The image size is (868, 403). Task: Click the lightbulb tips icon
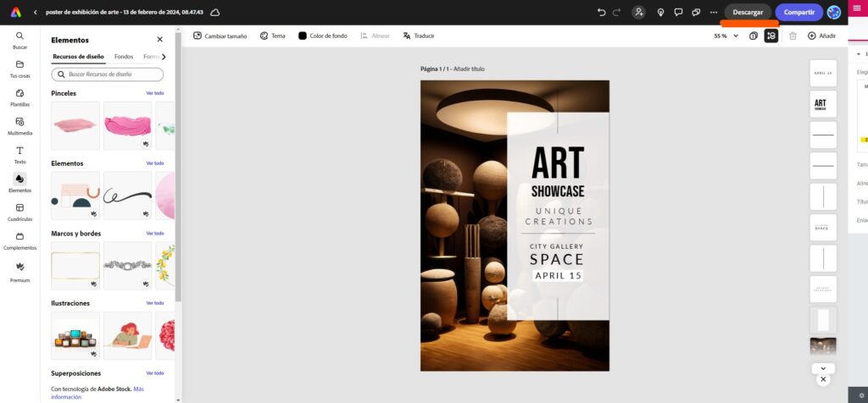[x=660, y=12]
